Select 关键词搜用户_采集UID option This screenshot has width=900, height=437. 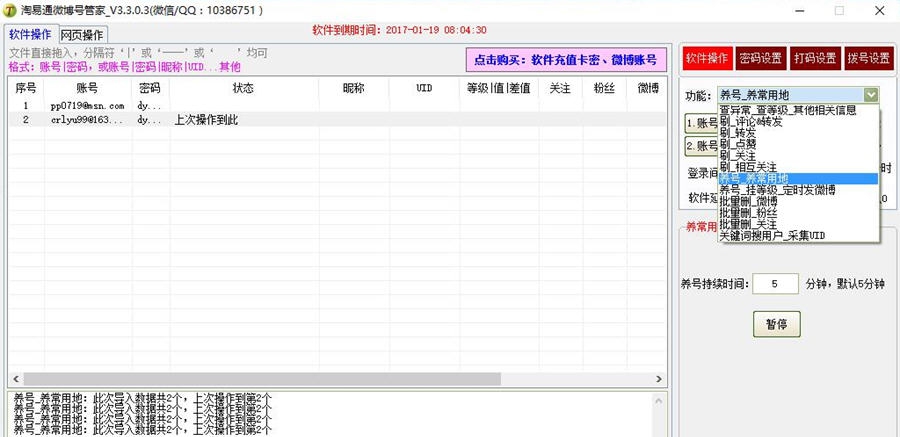[x=798, y=235]
